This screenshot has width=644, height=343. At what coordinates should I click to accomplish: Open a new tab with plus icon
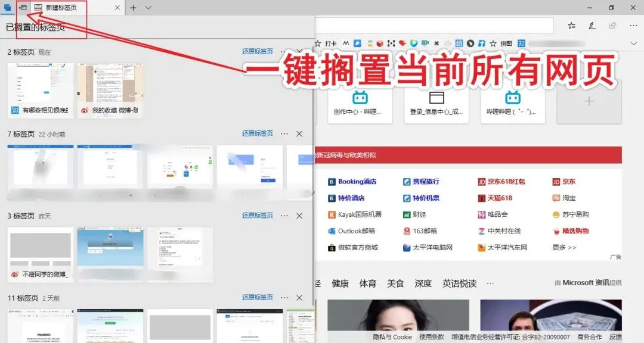[133, 7]
